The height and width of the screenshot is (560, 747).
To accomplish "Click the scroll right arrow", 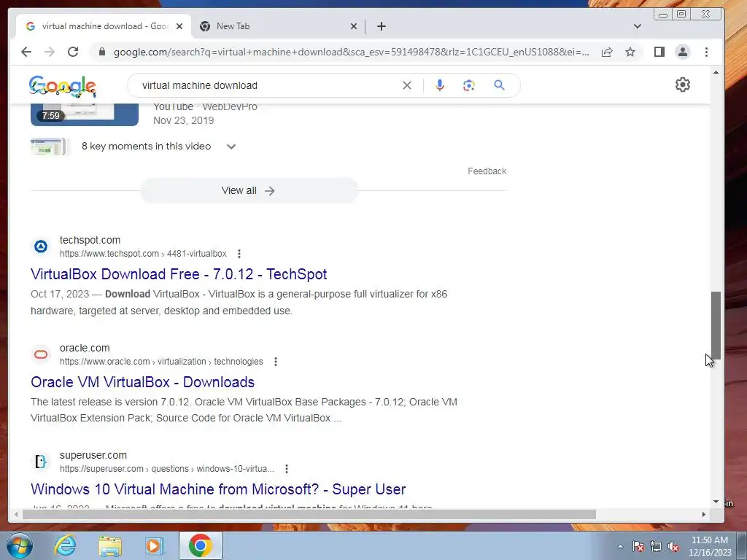I will pyautogui.click(x=704, y=514).
